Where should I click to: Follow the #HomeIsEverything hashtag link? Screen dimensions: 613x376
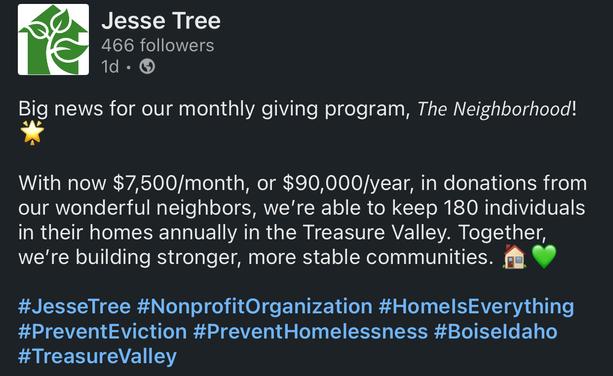click(x=476, y=306)
